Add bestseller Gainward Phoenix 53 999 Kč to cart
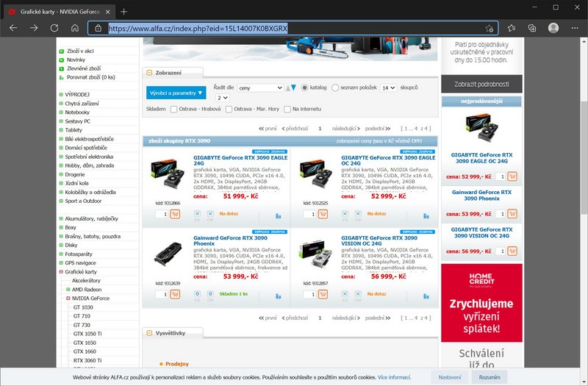Image resolution: width=588 pixels, height=386 pixels. point(512,214)
